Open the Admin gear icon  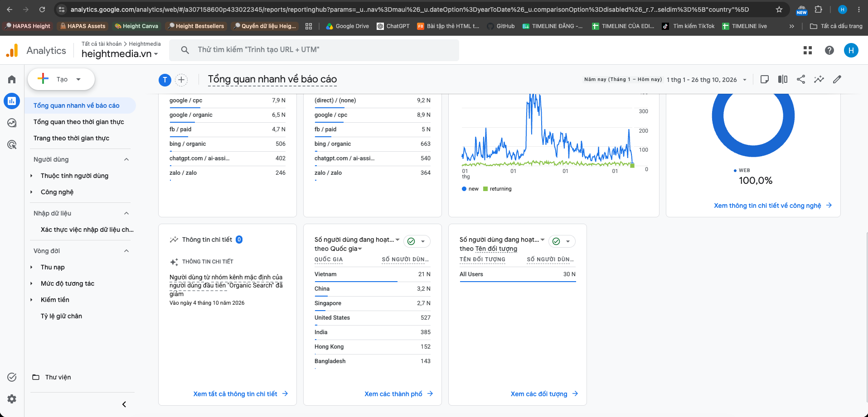pyautogui.click(x=12, y=399)
